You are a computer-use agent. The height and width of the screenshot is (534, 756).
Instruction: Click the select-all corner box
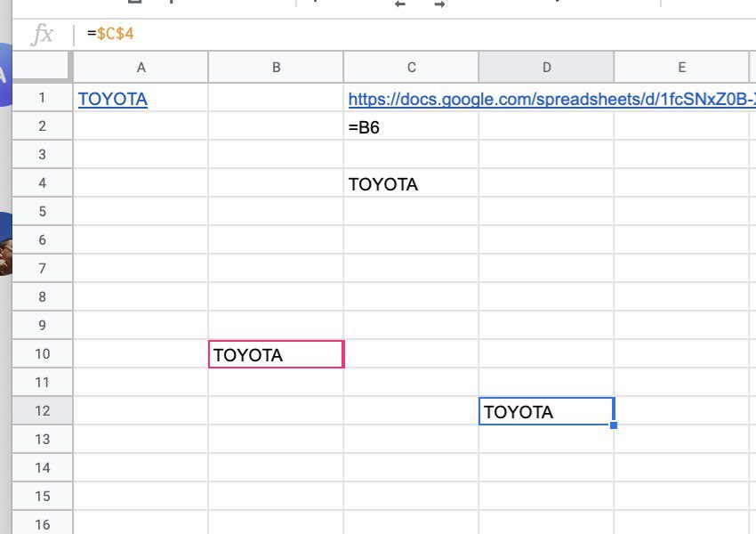tap(42, 67)
